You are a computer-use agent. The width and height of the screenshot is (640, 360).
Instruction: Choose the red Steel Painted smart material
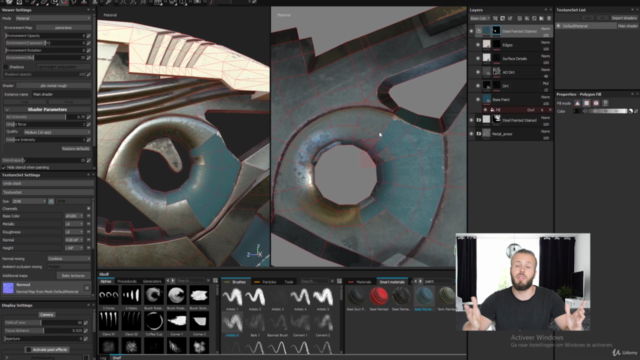click(x=379, y=298)
